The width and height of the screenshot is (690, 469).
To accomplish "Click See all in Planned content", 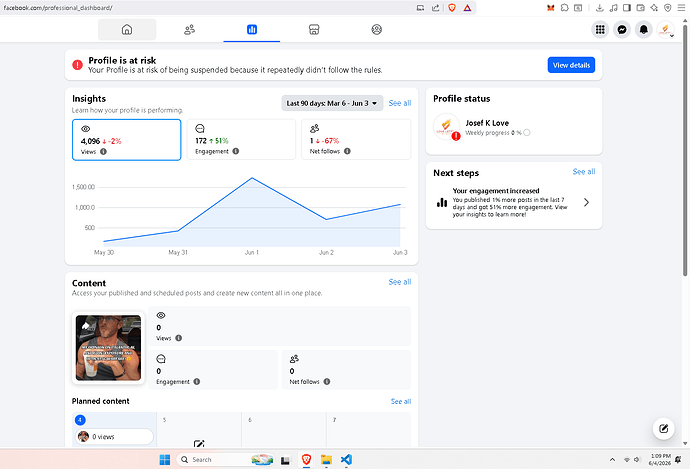I will (401, 401).
